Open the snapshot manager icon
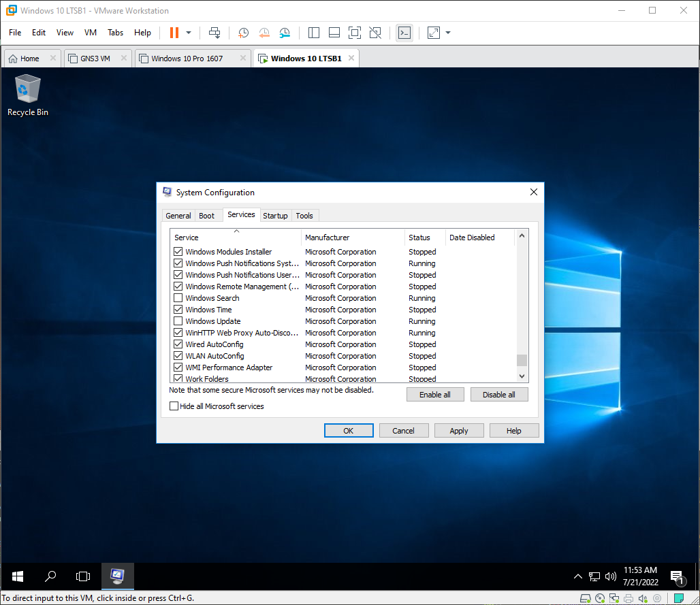 point(285,33)
